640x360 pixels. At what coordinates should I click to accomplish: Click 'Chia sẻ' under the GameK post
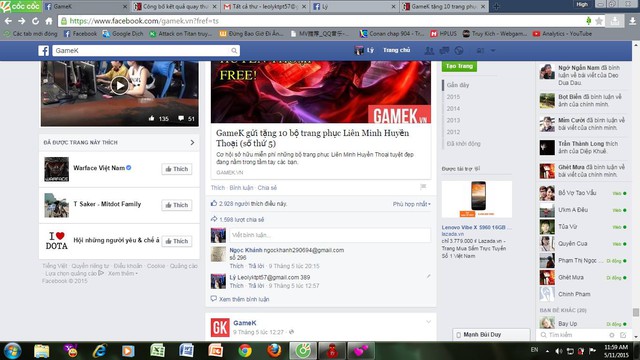pyautogui.click(x=267, y=188)
